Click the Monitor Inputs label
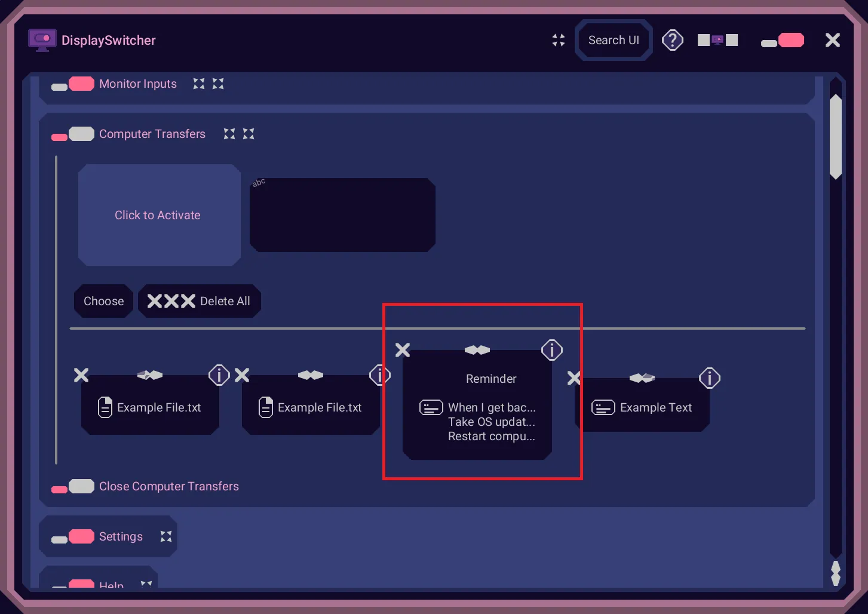 (138, 84)
